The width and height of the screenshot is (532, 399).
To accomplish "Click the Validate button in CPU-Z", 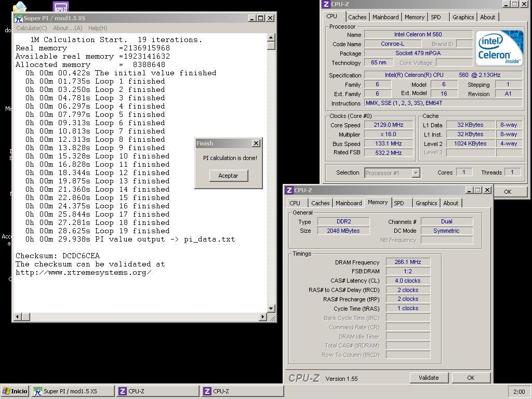I will pyautogui.click(x=429, y=378).
